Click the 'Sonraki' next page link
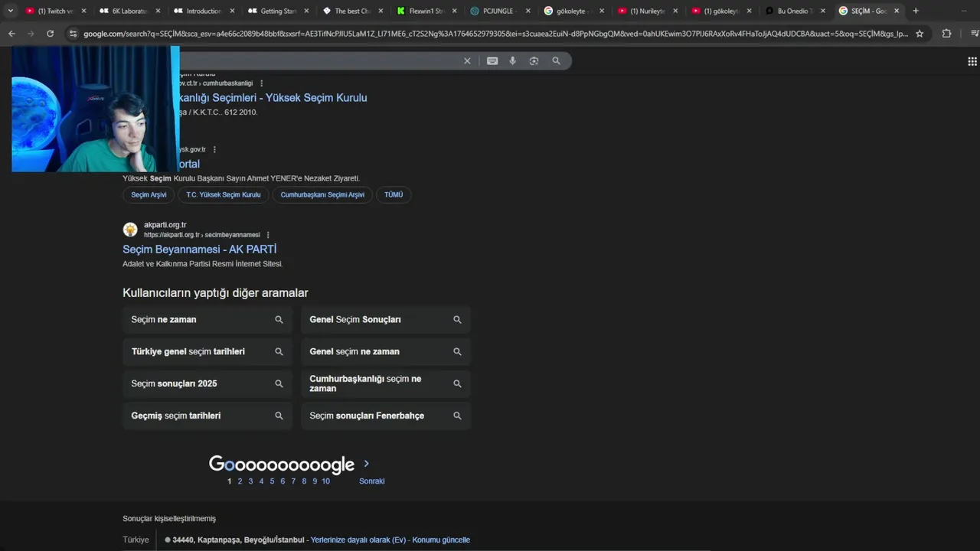The image size is (980, 551). 372,481
